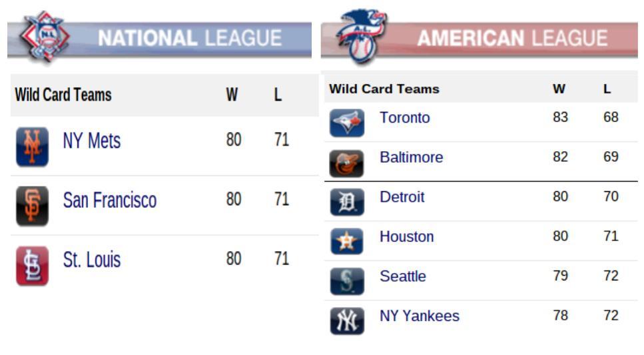This screenshot has width=644, height=355.
Task: Open the St. Louis team link
Action: point(92,260)
